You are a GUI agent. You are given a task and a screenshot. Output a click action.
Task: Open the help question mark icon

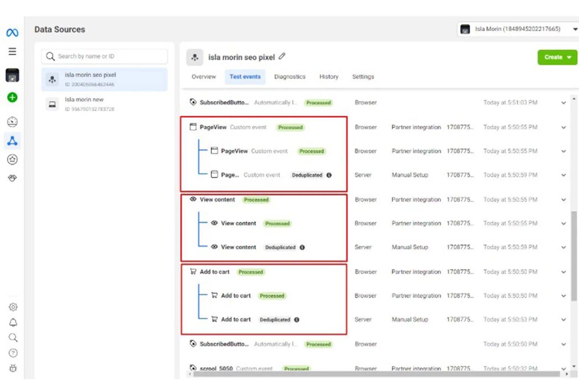(x=13, y=353)
